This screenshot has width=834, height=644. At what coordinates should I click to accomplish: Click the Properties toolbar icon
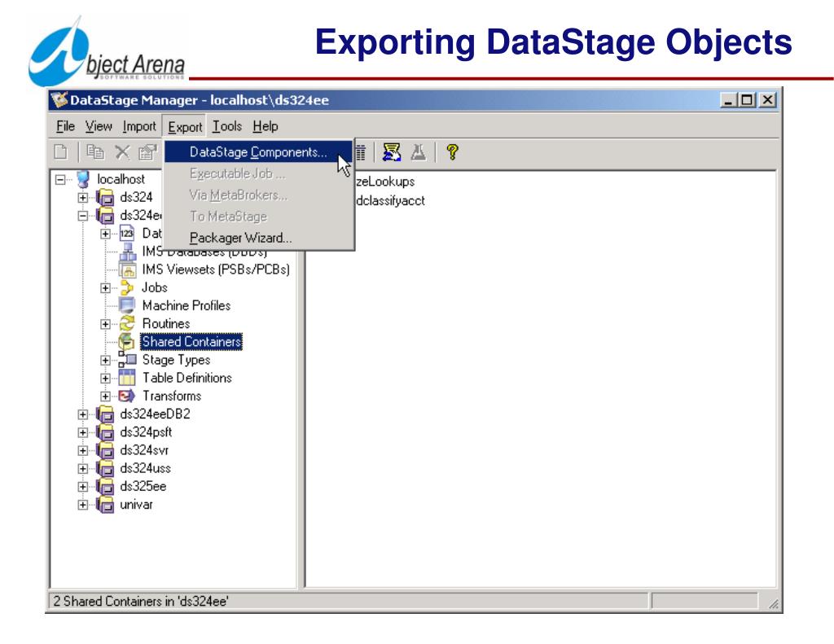click(x=147, y=152)
